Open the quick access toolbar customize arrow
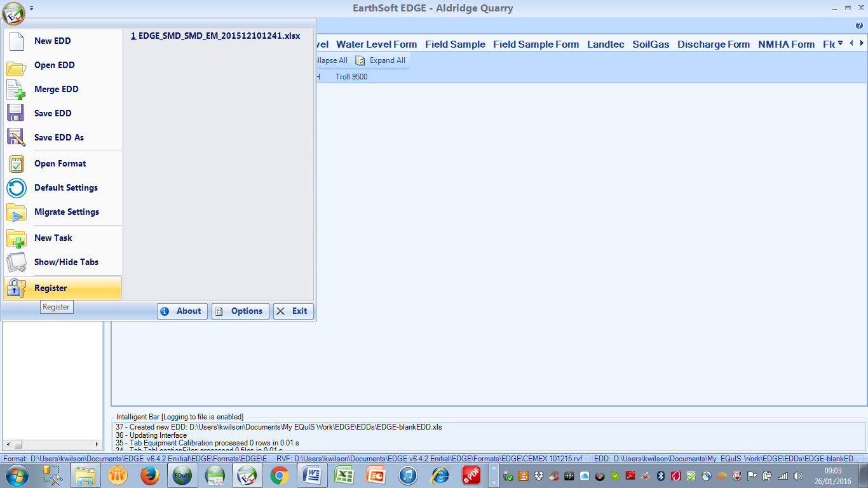868x488 pixels. [32, 8]
